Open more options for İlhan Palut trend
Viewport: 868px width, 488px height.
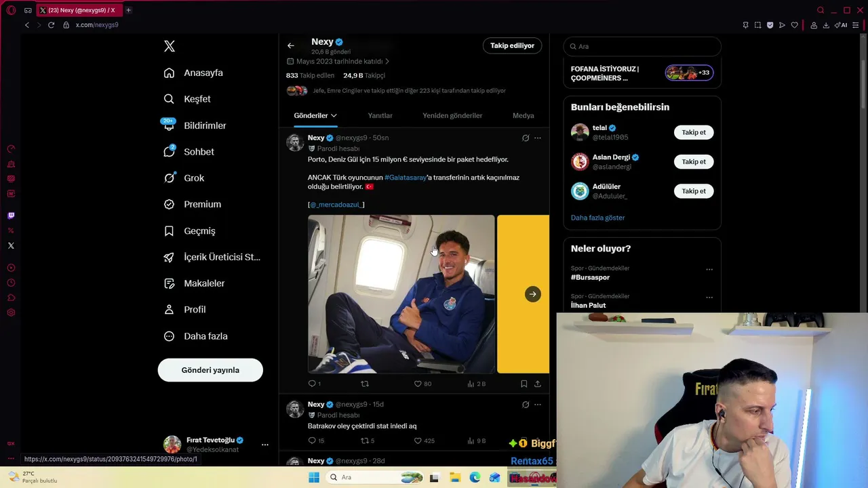click(x=709, y=298)
